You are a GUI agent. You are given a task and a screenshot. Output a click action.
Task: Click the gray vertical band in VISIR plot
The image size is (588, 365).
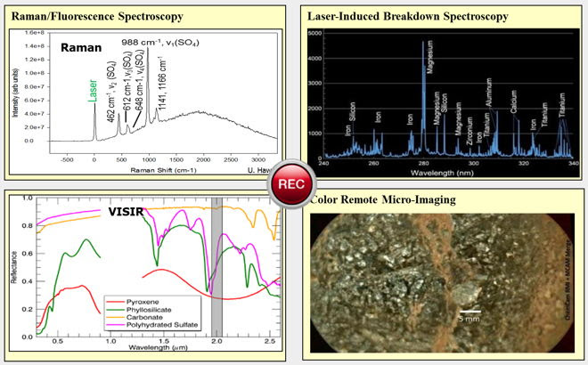[216, 267]
